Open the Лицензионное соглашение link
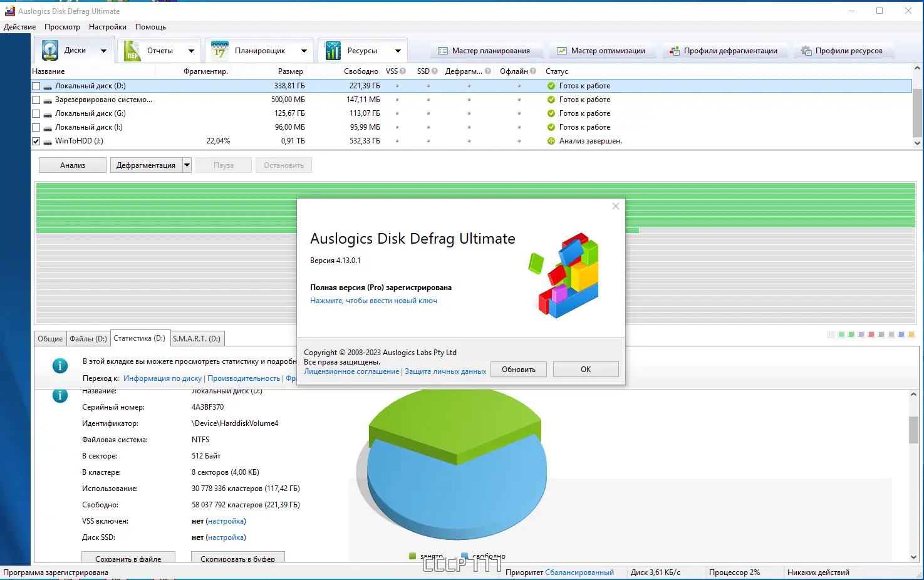 point(351,371)
